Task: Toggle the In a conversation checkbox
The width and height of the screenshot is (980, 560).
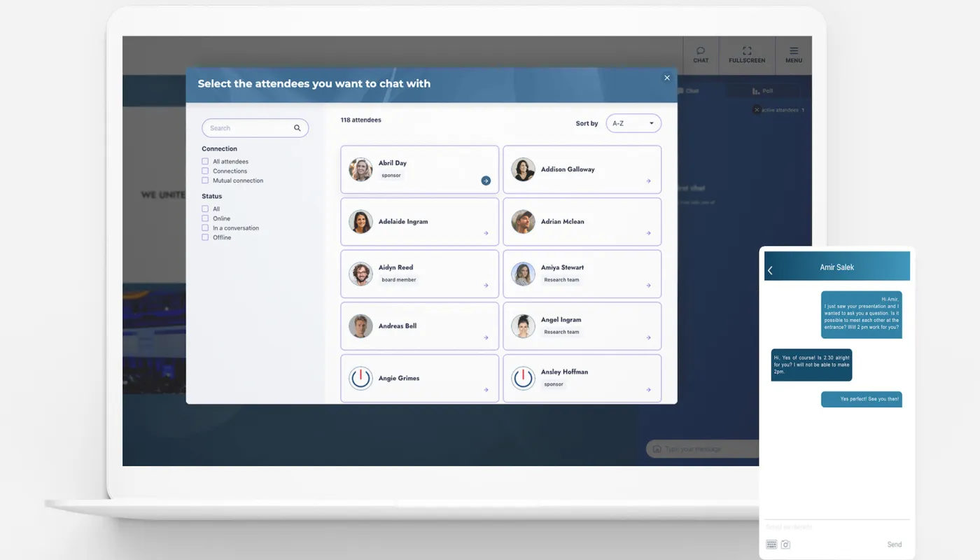Action: [205, 228]
